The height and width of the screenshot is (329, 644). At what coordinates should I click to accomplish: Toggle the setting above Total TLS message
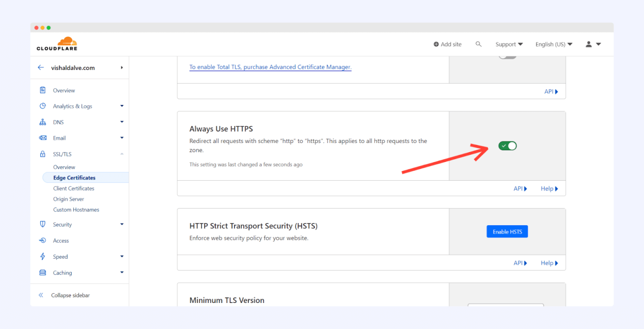coord(507,56)
